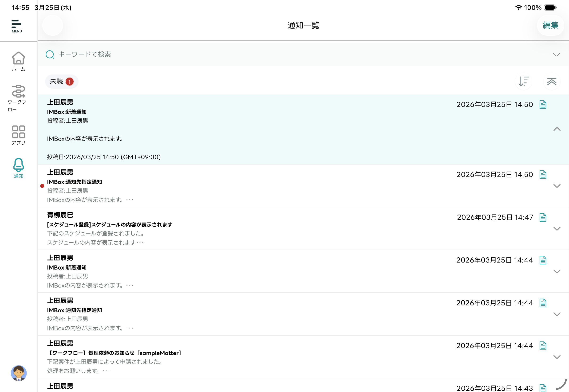Collapse the expanded IMBox:新着通知 notification

coord(557,129)
